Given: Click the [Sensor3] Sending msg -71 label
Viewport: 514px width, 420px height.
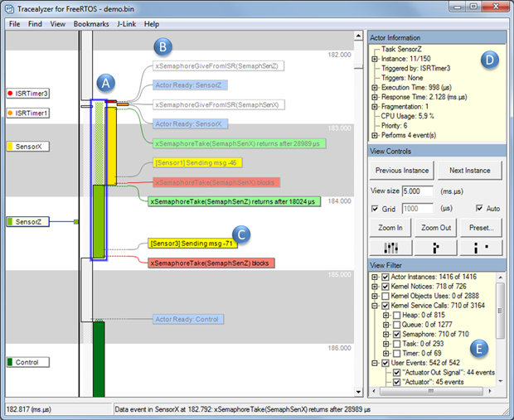Looking at the screenshot, I should (192, 244).
